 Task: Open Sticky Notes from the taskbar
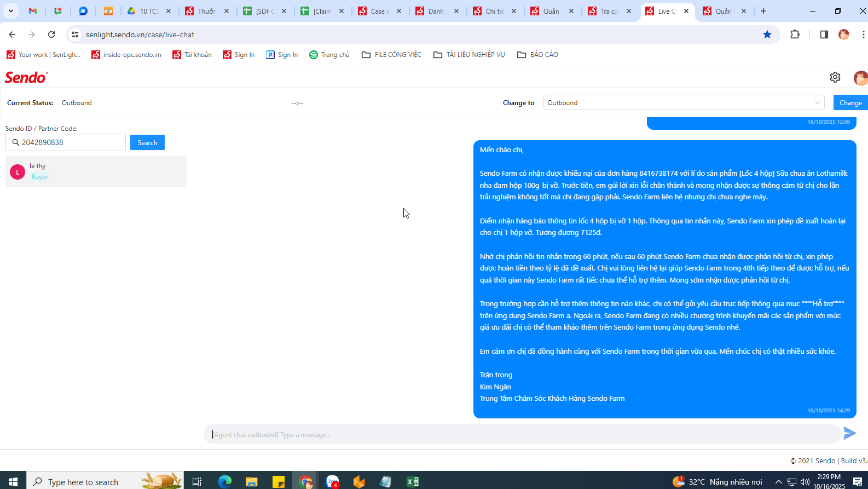[279, 481]
